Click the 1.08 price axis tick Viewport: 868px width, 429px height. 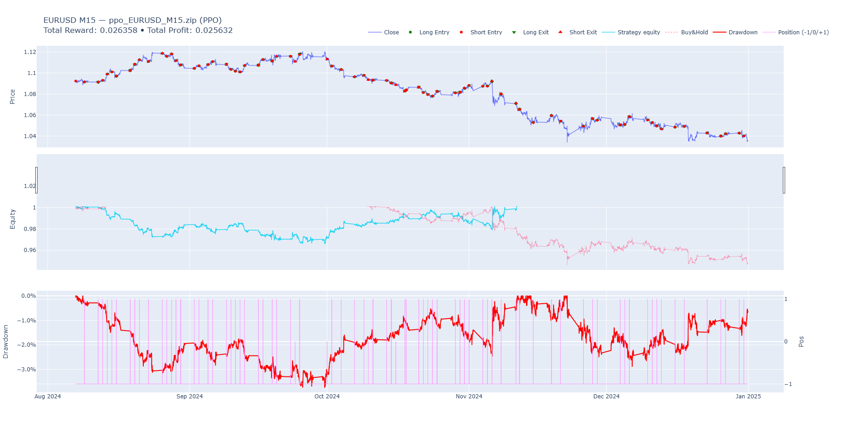30,94
